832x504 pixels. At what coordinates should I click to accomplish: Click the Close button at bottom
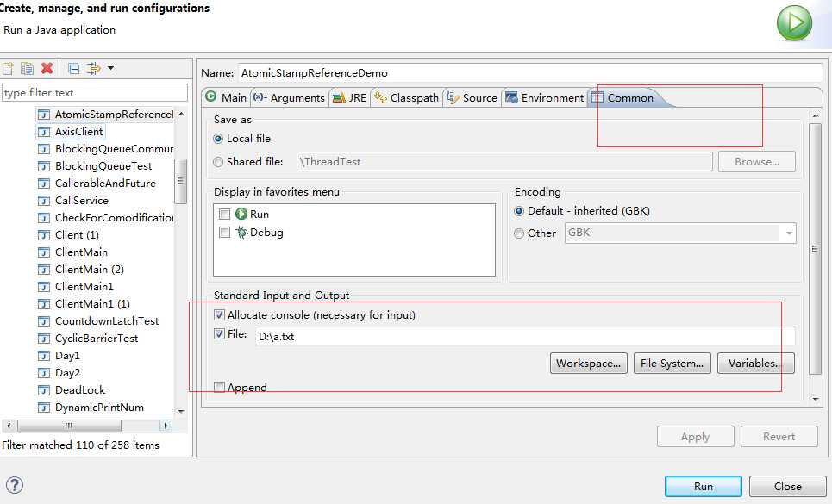coord(787,486)
